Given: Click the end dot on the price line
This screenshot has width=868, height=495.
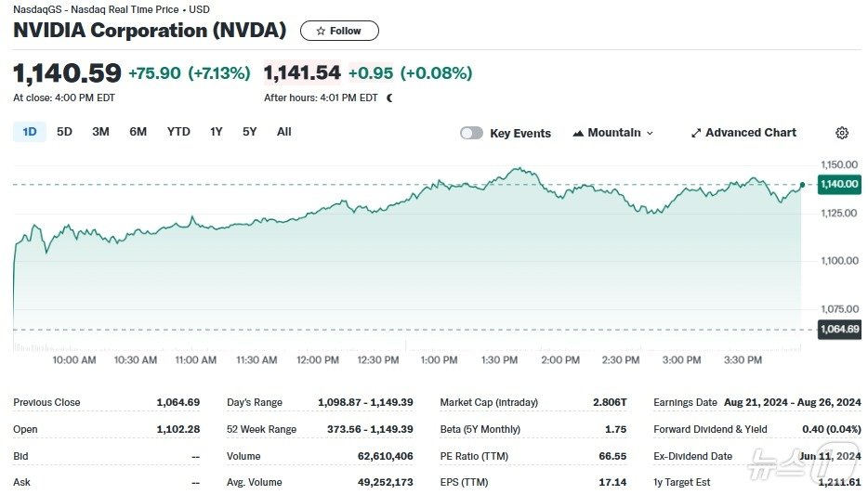Looking at the screenshot, I should pos(802,184).
